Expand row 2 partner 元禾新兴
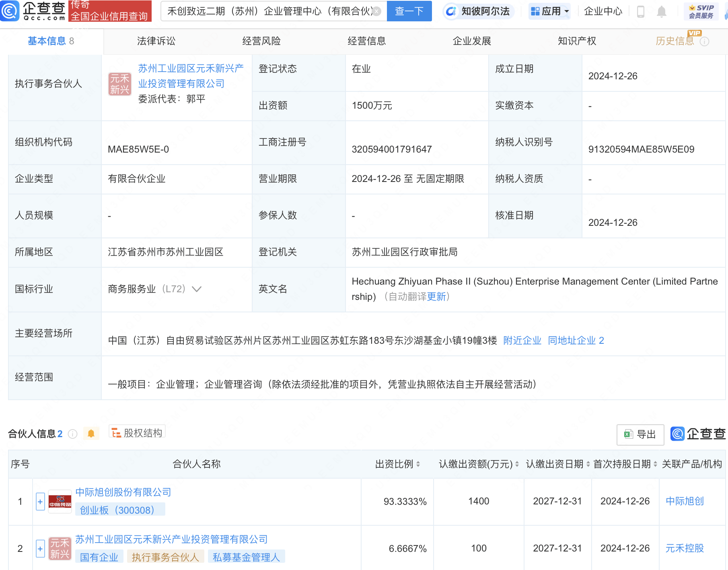 40,549
